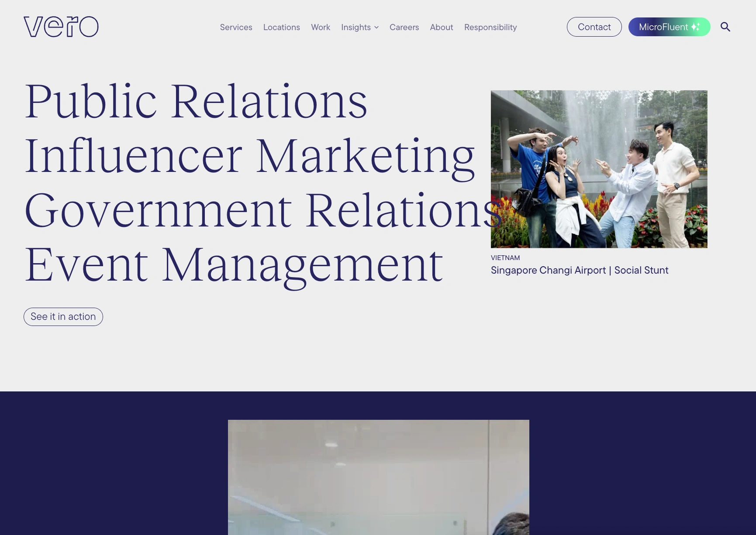This screenshot has width=756, height=535.
Task: Visit the Careers page
Action: tap(404, 27)
